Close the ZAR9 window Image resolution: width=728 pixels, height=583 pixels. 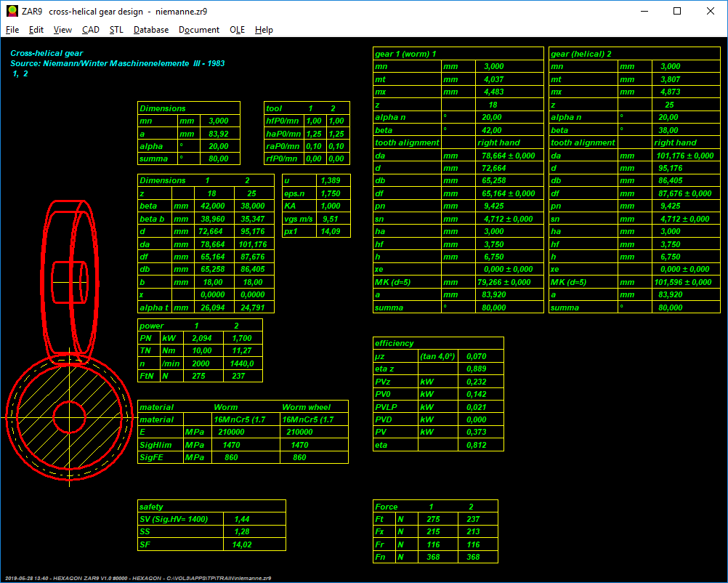pos(711,11)
